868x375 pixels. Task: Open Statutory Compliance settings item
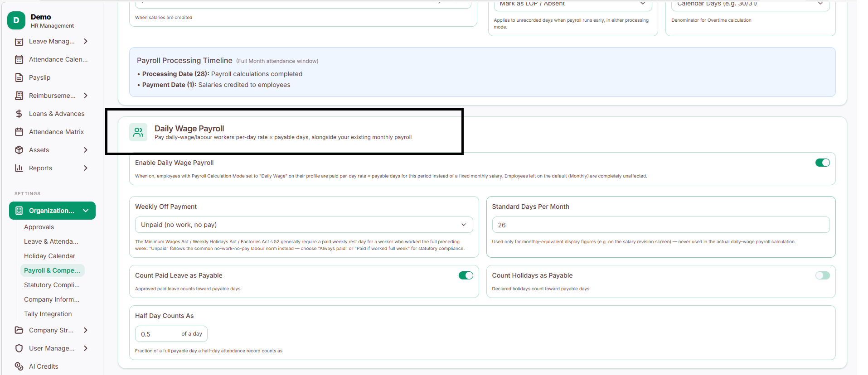click(x=52, y=285)
